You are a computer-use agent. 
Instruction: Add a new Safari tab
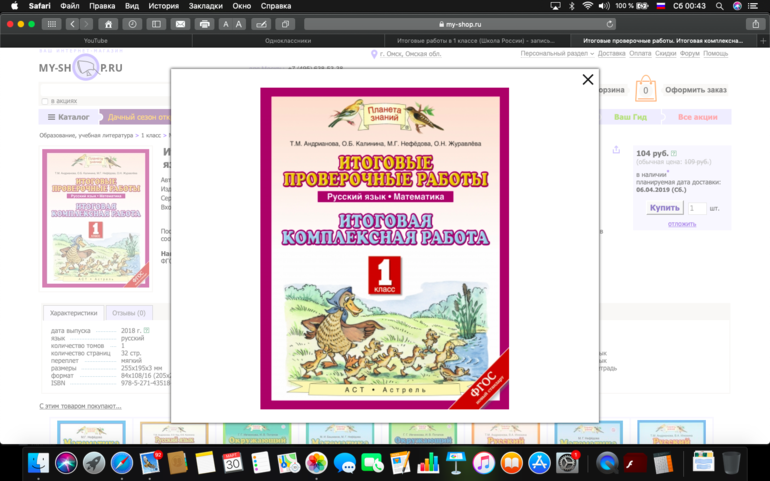click(763, 41)
